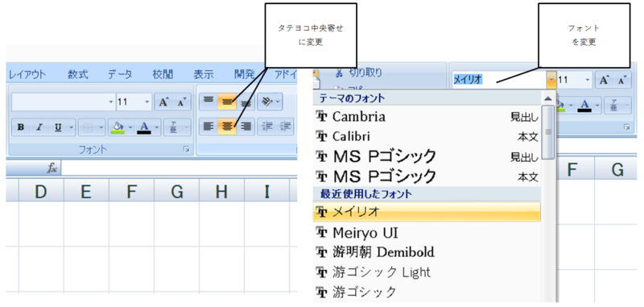Viewport: 644px width, 307px height.
Task: Choose Meiryo UI from font list
Action: pos(427,233)
